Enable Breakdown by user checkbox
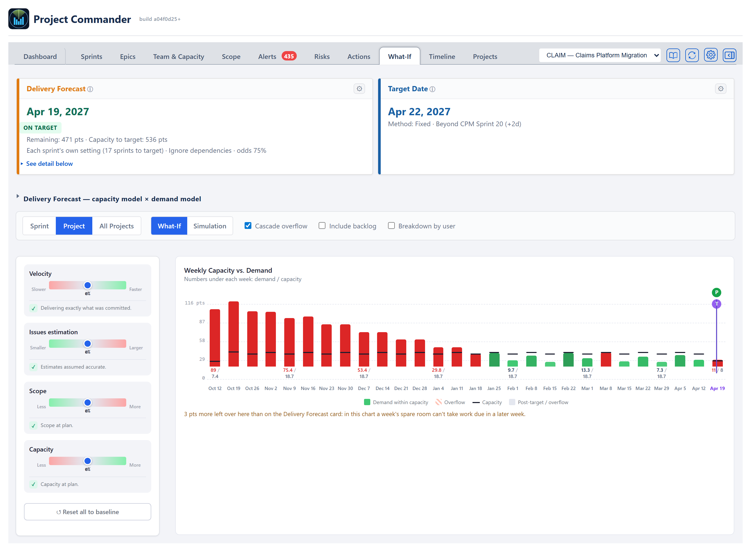The image size is (751, 560). (x=391, y=226)
